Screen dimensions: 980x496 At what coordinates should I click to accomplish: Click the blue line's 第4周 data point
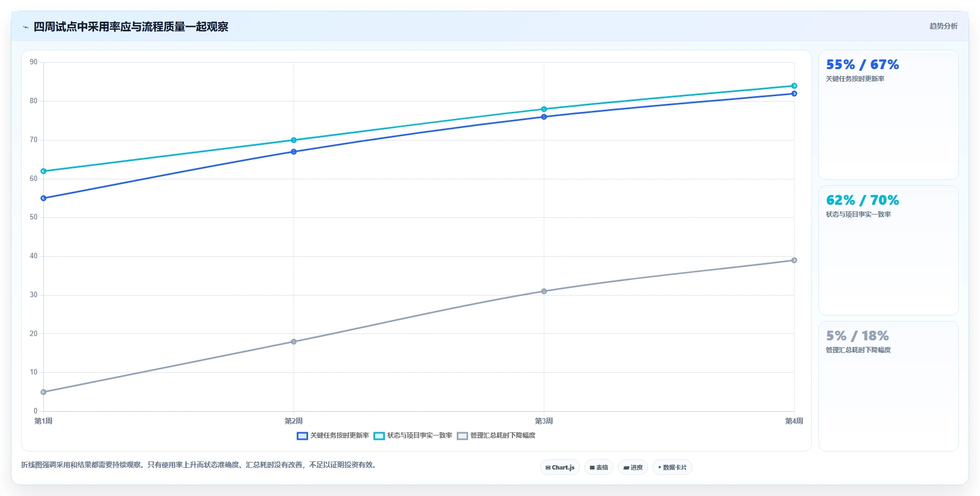(x=794, y=93)
